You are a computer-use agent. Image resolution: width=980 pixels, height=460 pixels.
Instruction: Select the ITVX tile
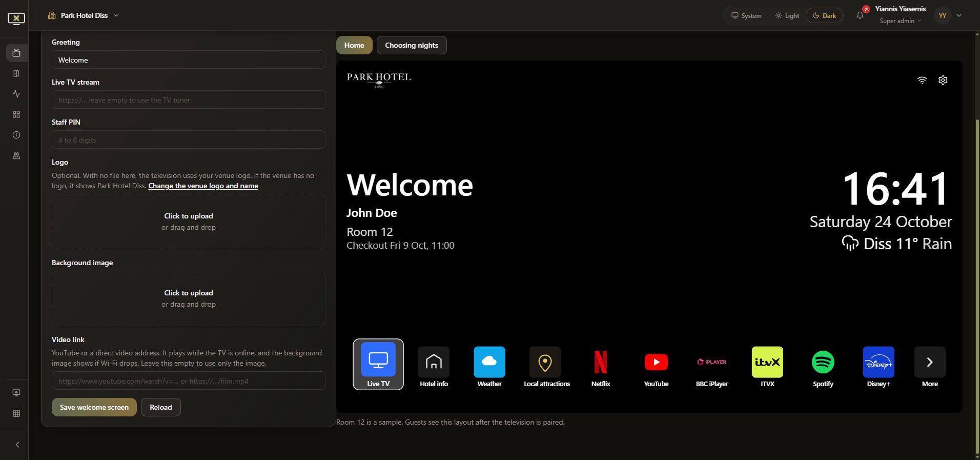tap(767, 367)
